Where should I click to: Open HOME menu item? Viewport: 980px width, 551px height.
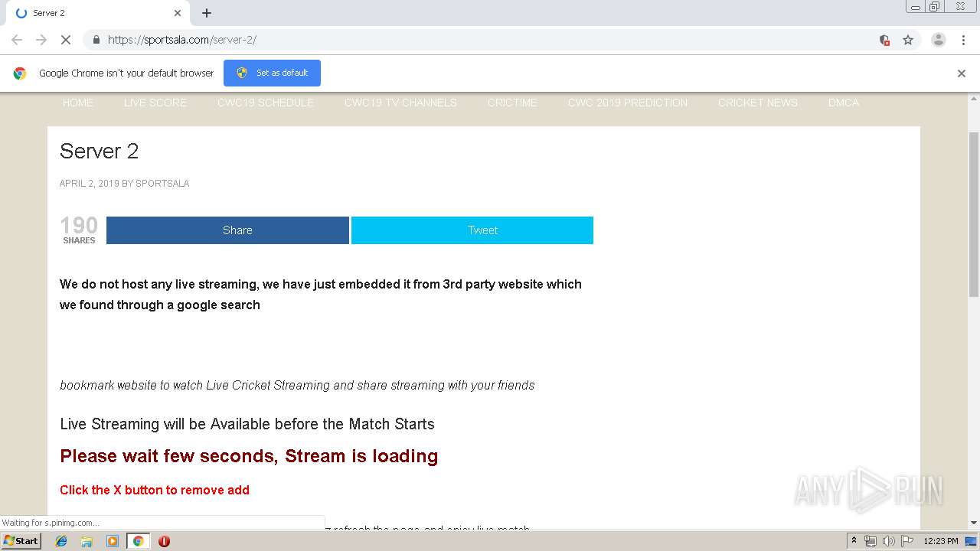pos(78,103)
